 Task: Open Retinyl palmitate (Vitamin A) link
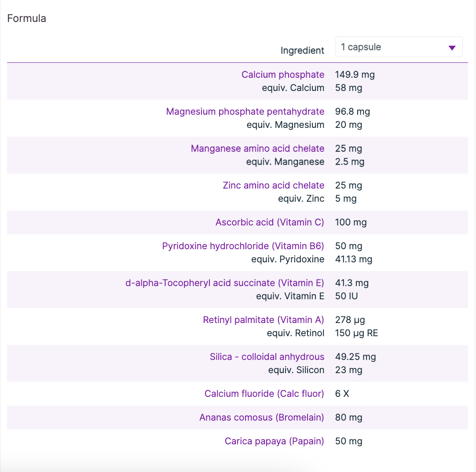click(x=263, y=320)
